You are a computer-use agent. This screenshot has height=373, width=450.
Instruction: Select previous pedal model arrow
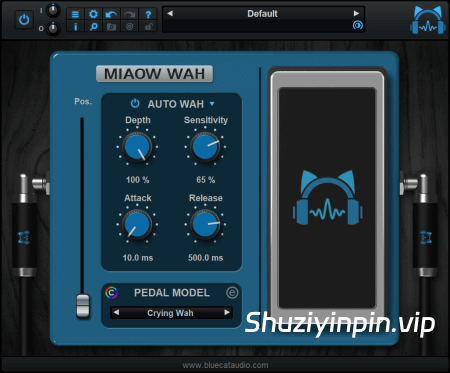point(116,313)
